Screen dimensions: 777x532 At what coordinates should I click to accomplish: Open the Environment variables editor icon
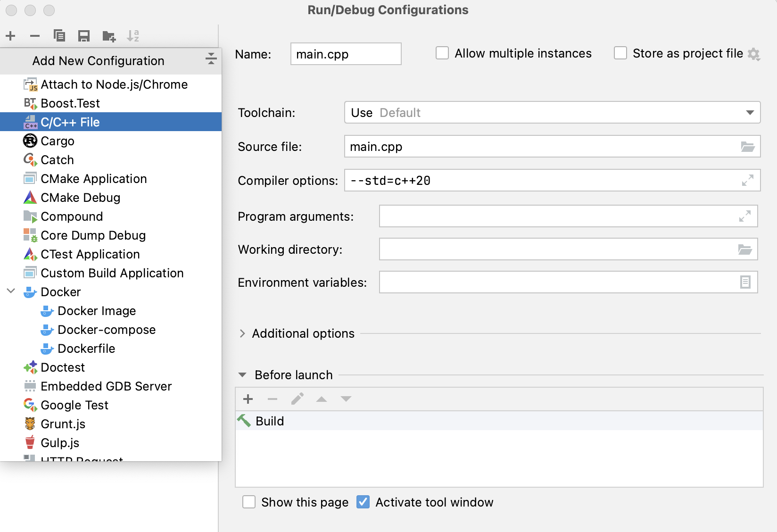(745, 283)
